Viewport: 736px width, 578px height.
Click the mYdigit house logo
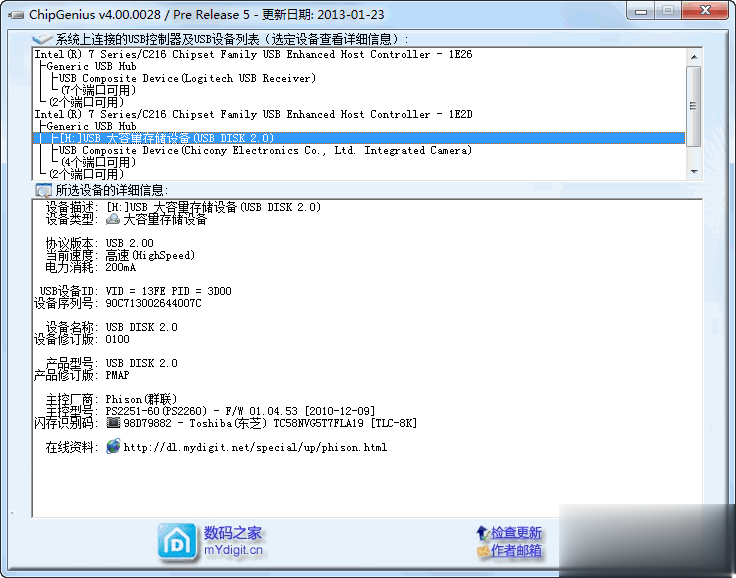pos(177,542)
